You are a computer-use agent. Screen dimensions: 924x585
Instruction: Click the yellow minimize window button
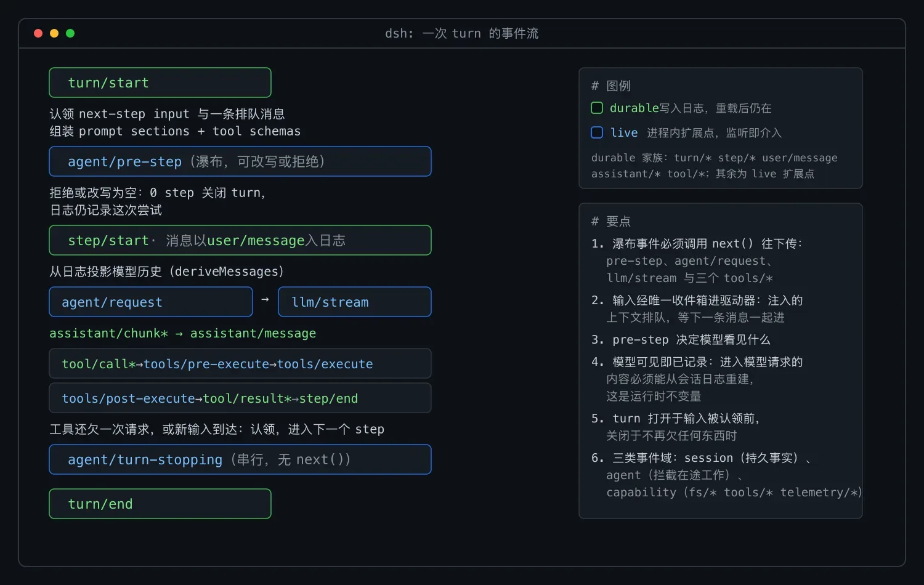pyautogui.click(x=54, y=33)
